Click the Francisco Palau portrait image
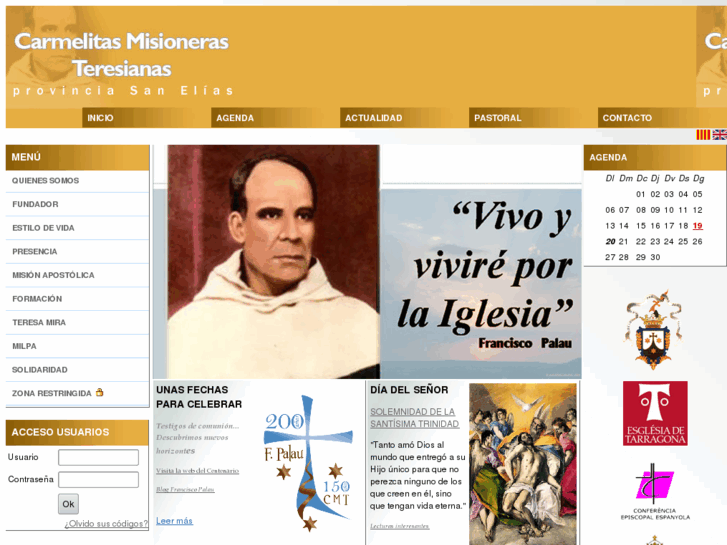 tap(274, 262)
